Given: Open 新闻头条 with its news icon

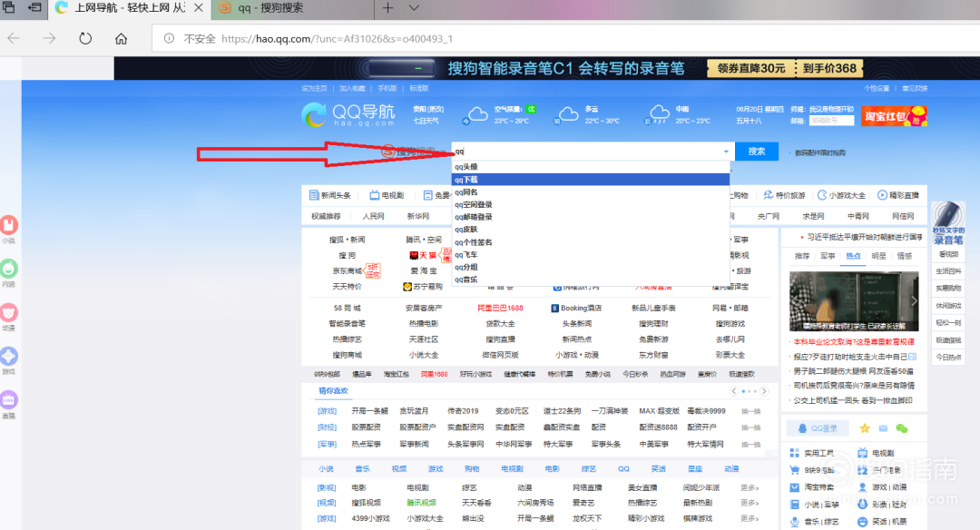Looking at the screenshot, I should click(330, 195).
